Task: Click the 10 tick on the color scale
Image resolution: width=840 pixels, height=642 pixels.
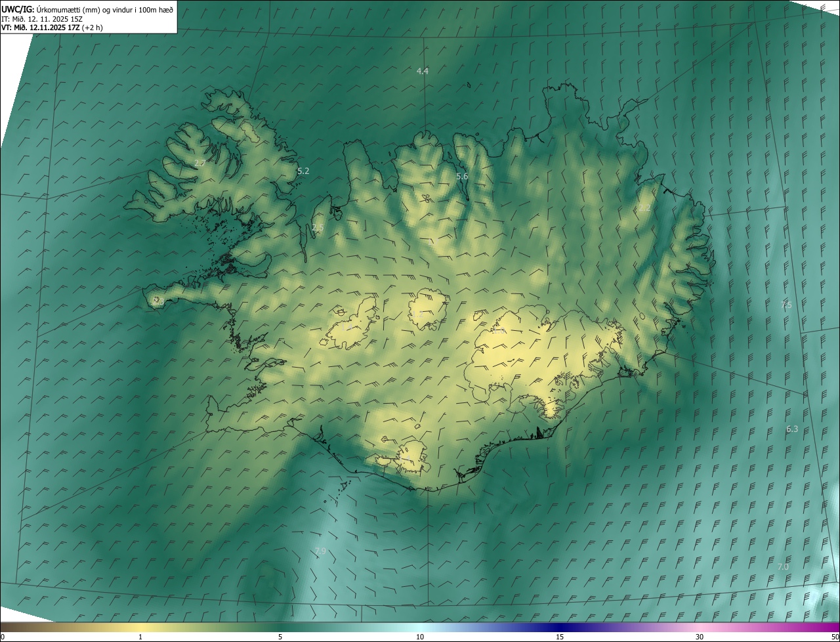Action: click(x=420, y=637)
